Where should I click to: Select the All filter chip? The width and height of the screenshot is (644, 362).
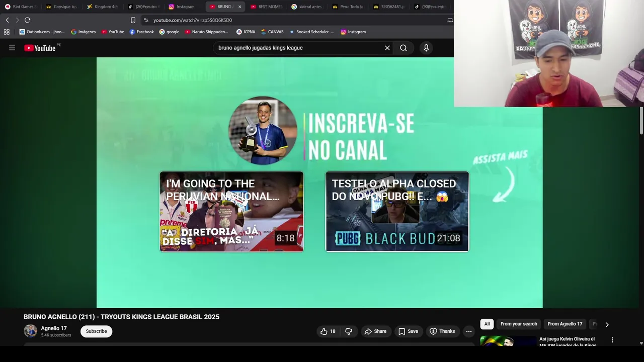[x=487, y=324]
